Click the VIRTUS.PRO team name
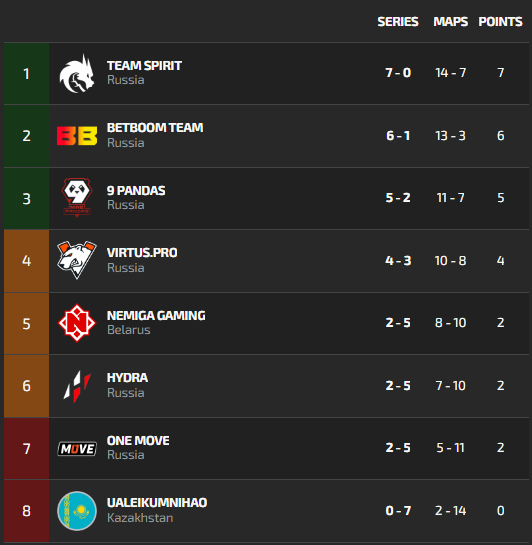 tap(142, 253)
